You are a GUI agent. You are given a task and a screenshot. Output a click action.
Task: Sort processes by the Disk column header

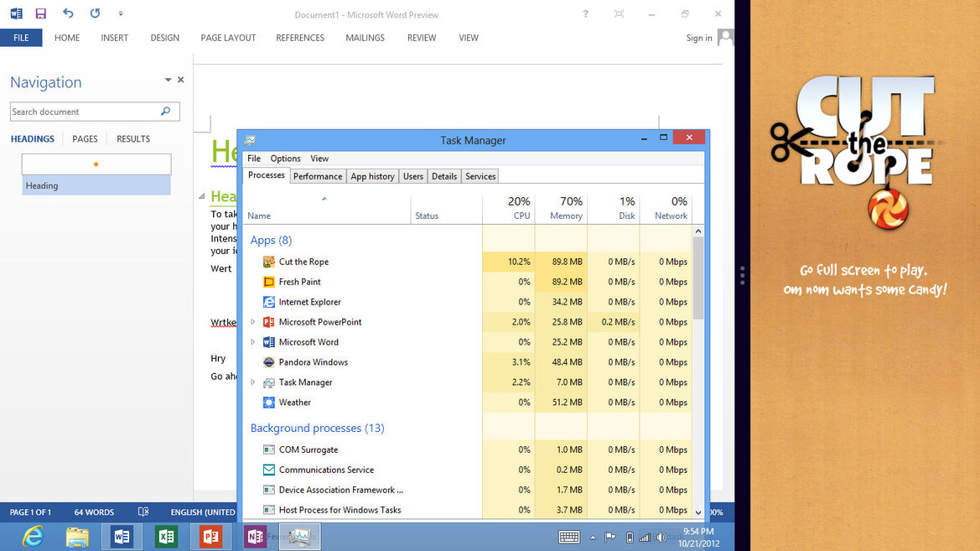(x=614, y=208)
